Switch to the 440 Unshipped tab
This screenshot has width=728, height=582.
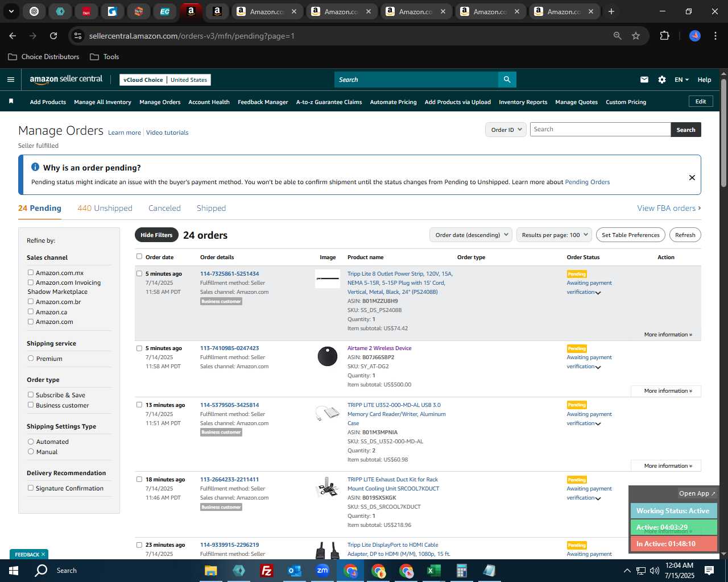tap(105, 208)
